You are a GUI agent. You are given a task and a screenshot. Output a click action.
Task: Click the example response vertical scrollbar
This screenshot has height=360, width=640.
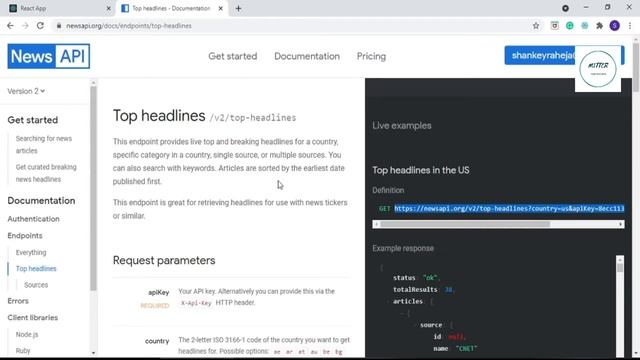pyautogui.click(x=620, y=268)
